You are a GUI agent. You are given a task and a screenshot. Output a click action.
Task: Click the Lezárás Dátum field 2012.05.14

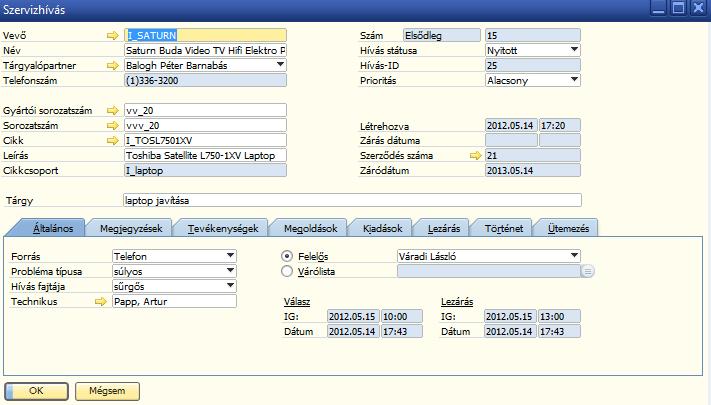coord(511,332)
